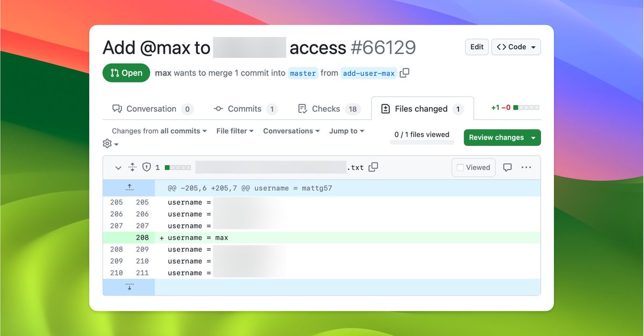This screenshot has height=336, width=644.
Task: Click the added line 208 number
Action: (x=142, y=238)
